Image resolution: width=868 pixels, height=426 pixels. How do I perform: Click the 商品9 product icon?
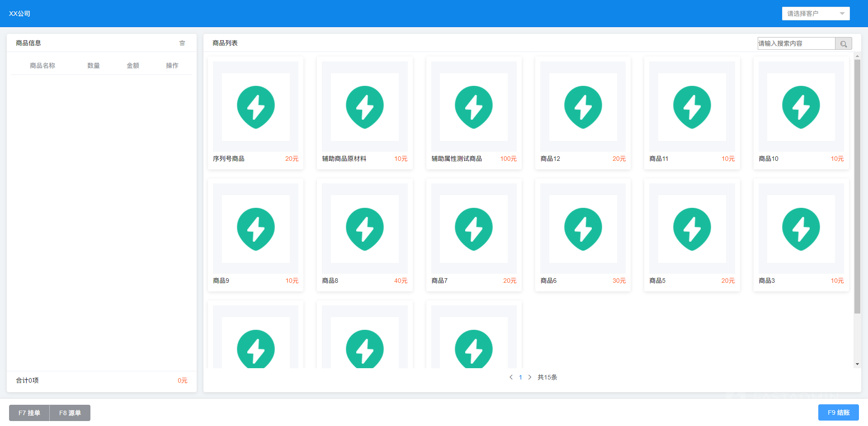click(255, 229)
